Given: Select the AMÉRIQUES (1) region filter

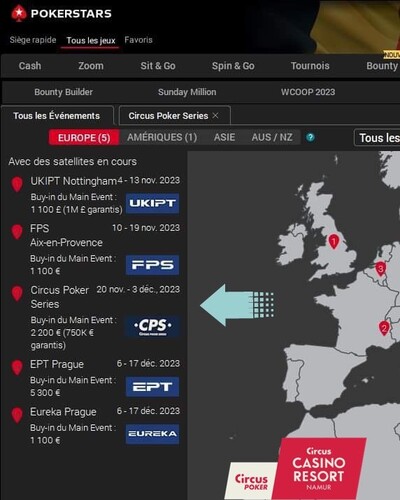Looking at the screenshot, I should 162,137.
